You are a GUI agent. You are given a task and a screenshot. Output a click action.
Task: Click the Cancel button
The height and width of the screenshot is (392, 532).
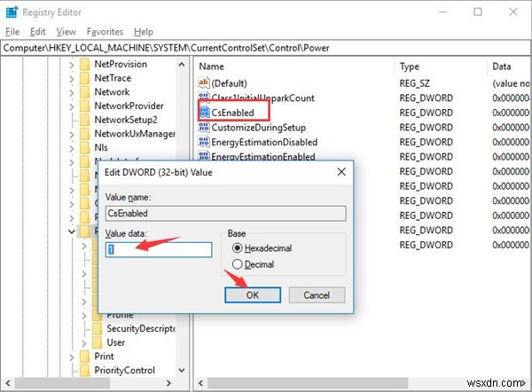pos(317,295)
